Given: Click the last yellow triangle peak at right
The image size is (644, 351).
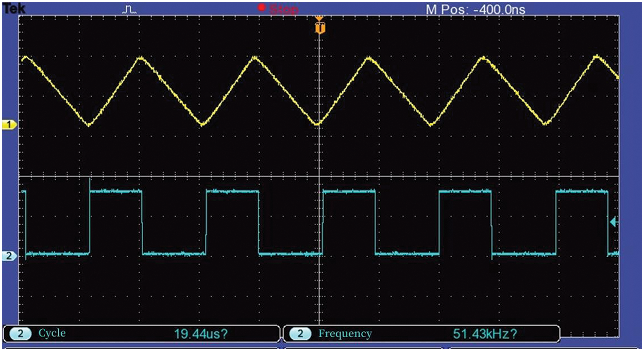Looking at the screenshot, I should coord(597,56).
